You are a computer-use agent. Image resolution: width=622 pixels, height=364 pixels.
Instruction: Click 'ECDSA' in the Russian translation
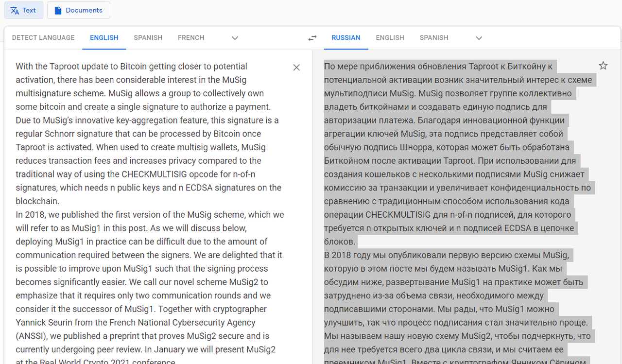tap(518, 228)
